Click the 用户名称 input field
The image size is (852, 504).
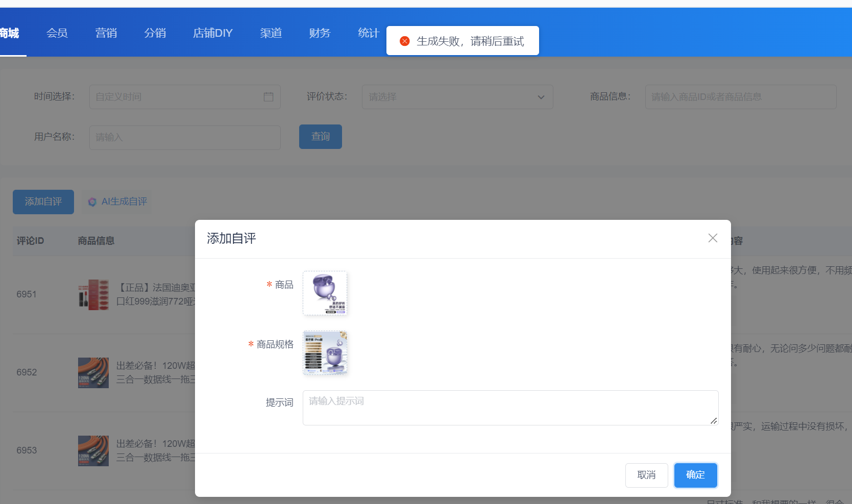tap(185, 138)
